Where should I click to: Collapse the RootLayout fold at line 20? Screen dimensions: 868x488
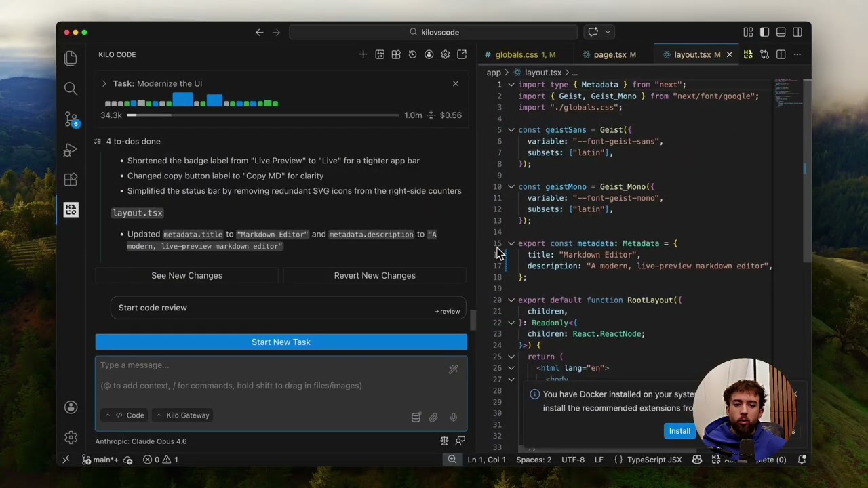511,300
